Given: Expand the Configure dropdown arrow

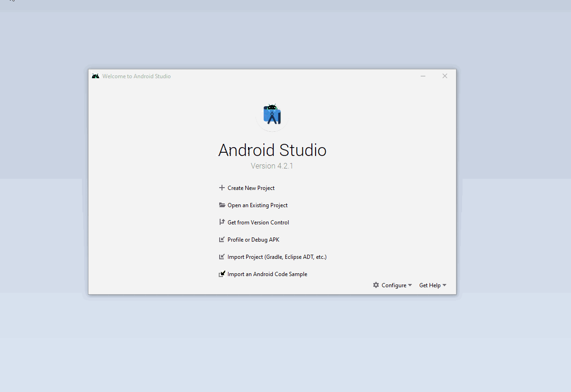Looking at the screenshot, I should coord(410,285).
